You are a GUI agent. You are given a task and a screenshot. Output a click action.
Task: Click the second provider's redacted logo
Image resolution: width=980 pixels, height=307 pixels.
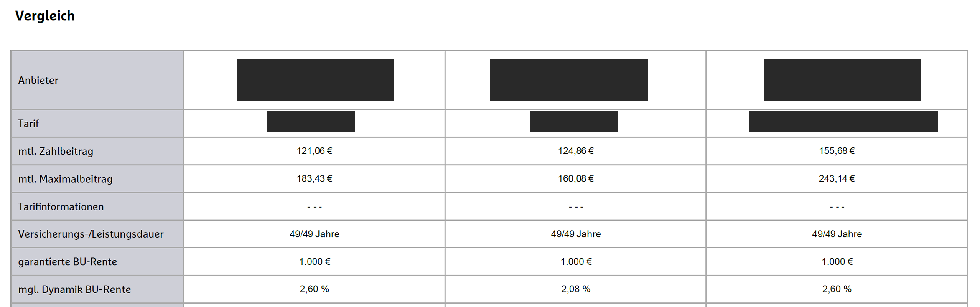(569, 80)
